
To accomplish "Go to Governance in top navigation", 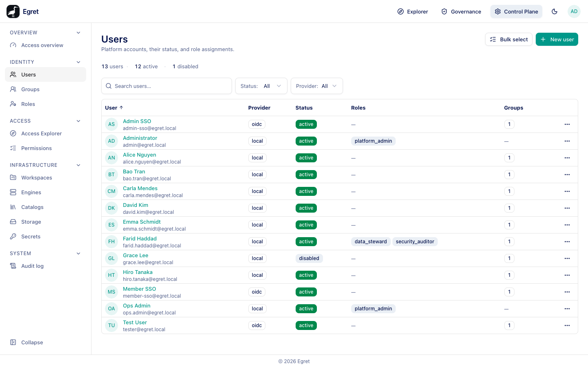I will tap(461, 11).
